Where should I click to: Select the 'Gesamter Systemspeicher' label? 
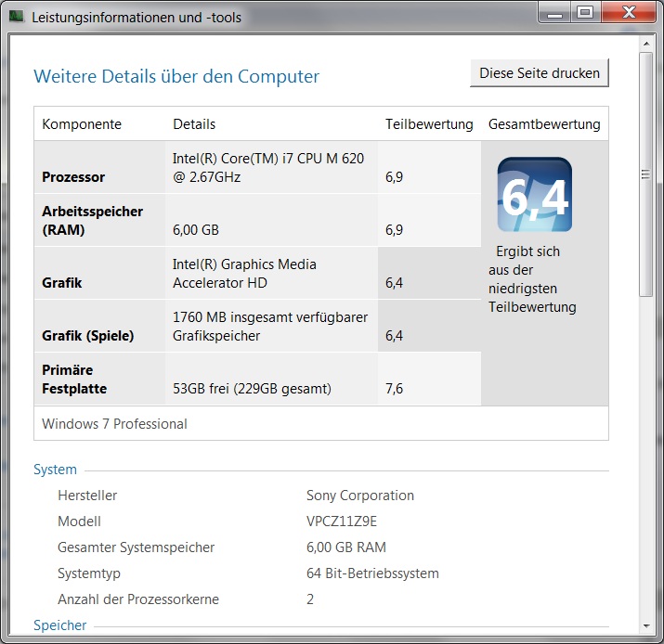(136, 547)
